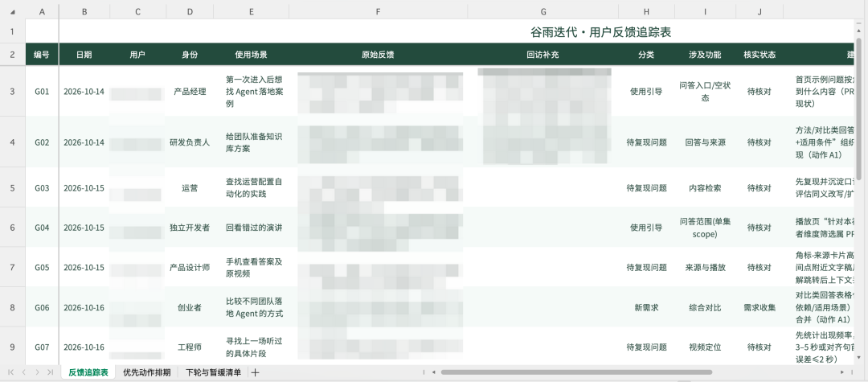Click the 编号 header cell
Image resolution: width=868 pixels, height=382 pixels.
[42, 55]
